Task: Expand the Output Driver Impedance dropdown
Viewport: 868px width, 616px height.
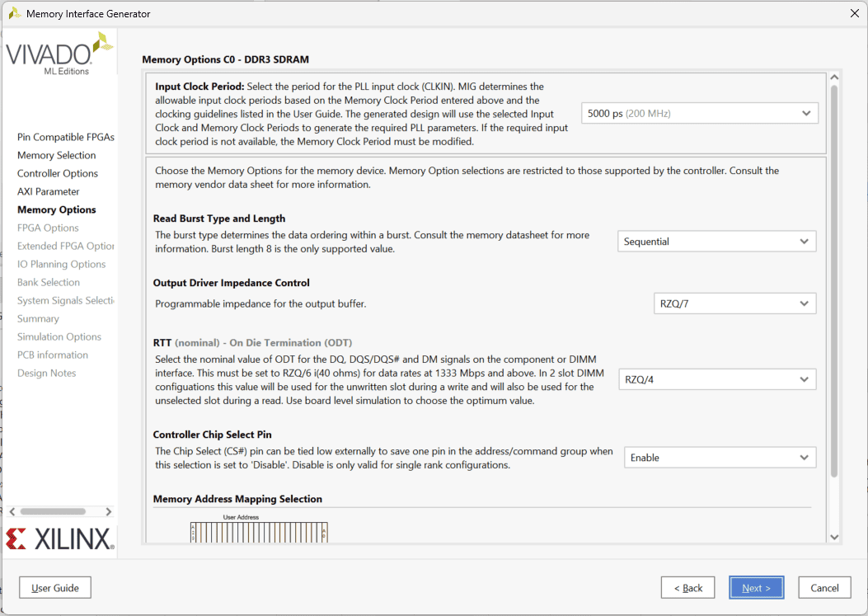Action: 734,303
